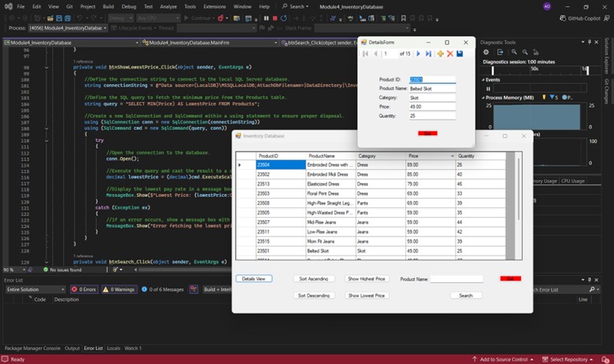Click Sort Descending button
The width and height of the screenshot is (614, 364).
pyautogui.click(x=313, y=296)
